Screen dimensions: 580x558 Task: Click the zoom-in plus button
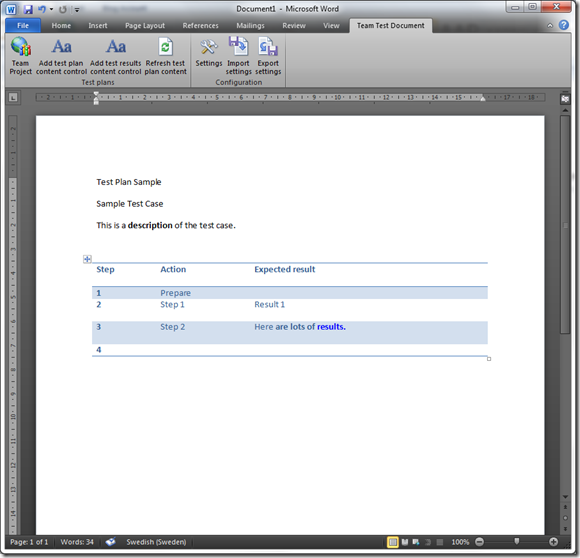(x=553, y=542)
